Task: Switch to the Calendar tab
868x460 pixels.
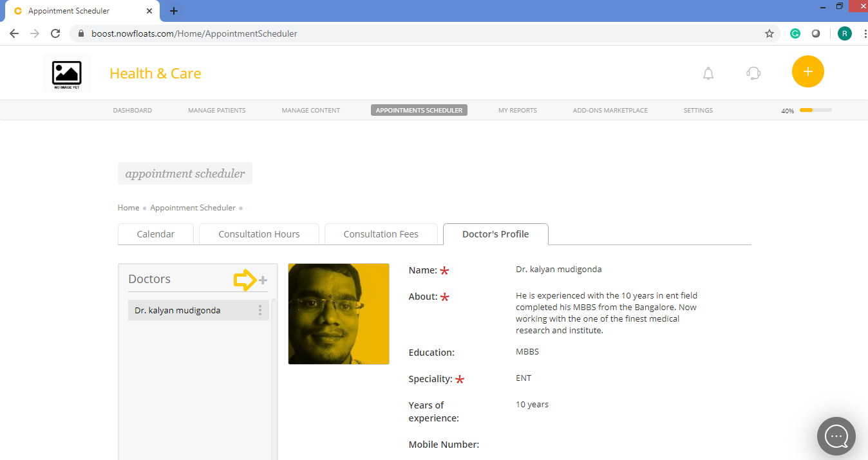Action: coord(156,234)
